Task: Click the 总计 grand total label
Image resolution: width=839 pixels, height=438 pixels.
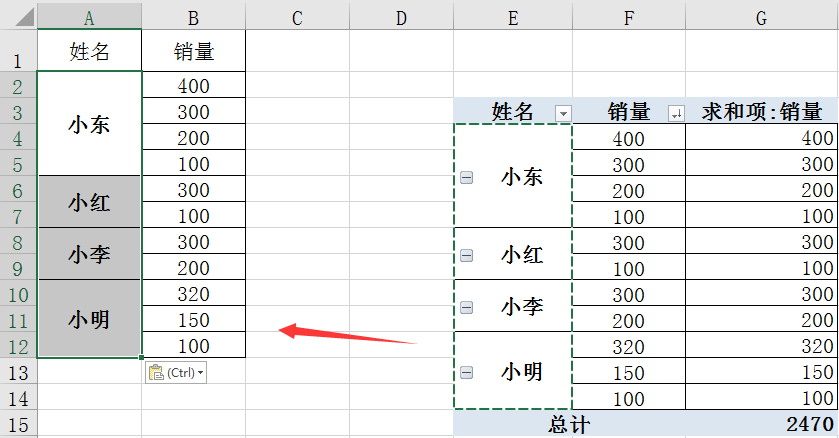Action: 569,424
